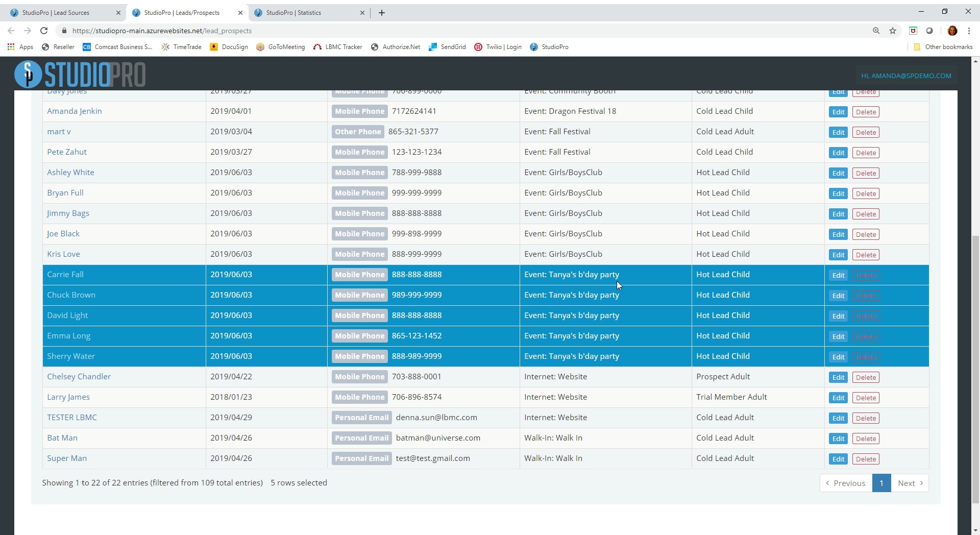Open Super Man's lead record

67,458
